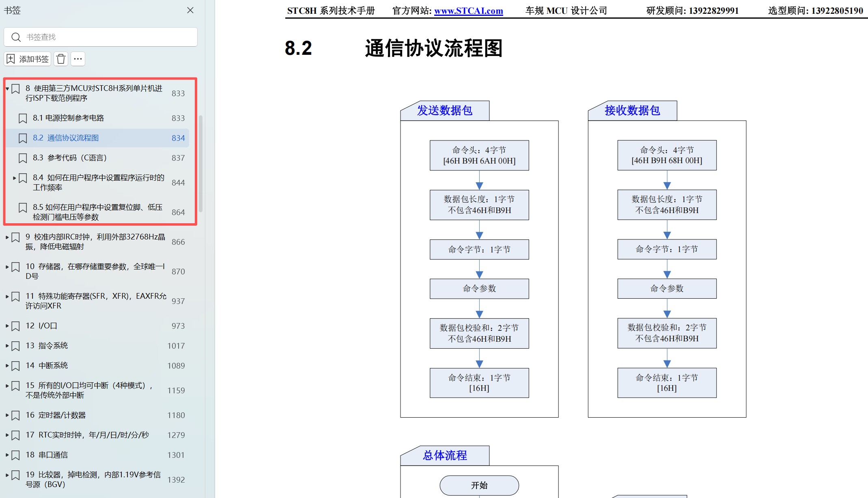The height and width of the screenshot is (498, 868).
Task: Open the more options ellipsis button
Action: point(78,59)
